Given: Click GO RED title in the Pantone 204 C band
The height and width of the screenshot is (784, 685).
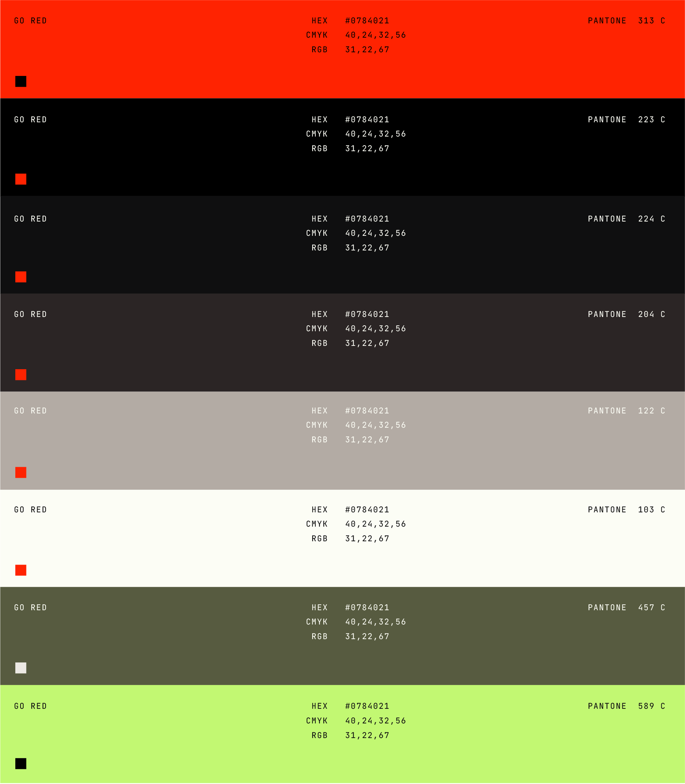Looking at the screenshot, I should (31, 315).
